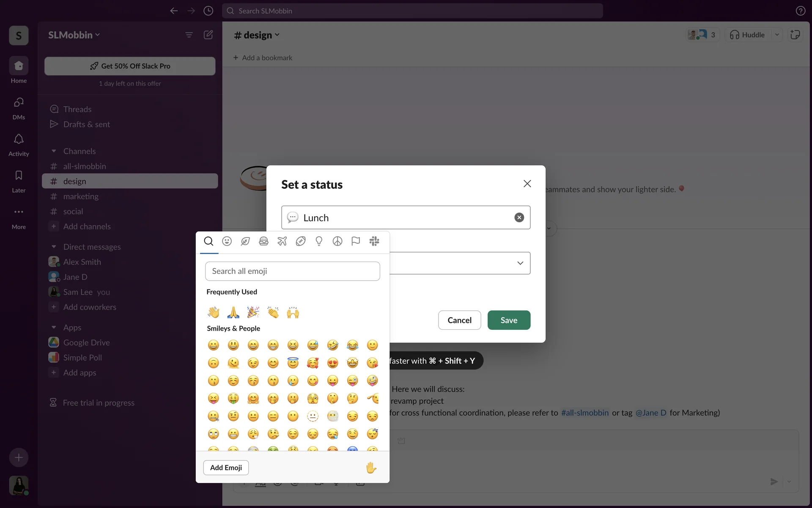The width and height of the screenshot is (812, 508).
Task: Switch to Smileys & People emoji tab
Action: [227, 241]
